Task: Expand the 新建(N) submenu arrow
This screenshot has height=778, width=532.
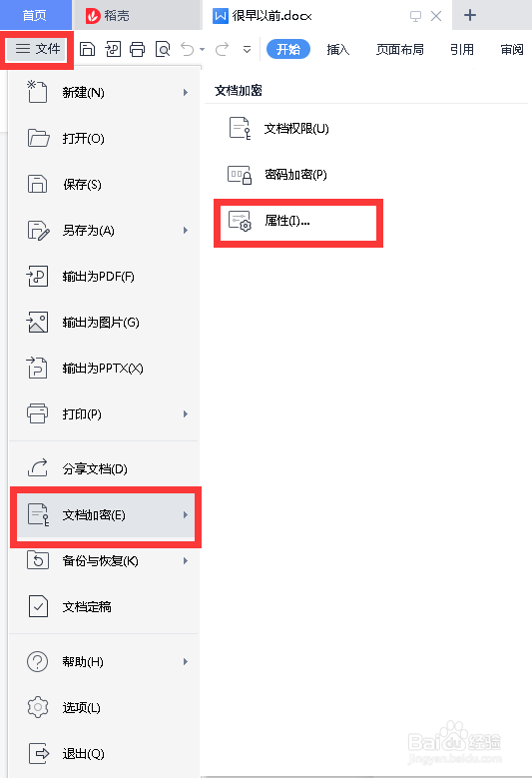Action: tap(186, 92)
